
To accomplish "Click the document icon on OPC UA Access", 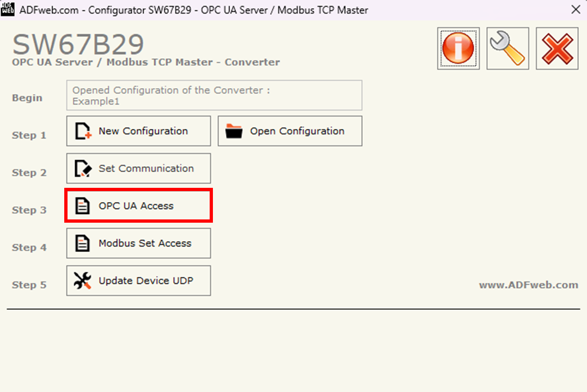I will click(x=83, y=205).
